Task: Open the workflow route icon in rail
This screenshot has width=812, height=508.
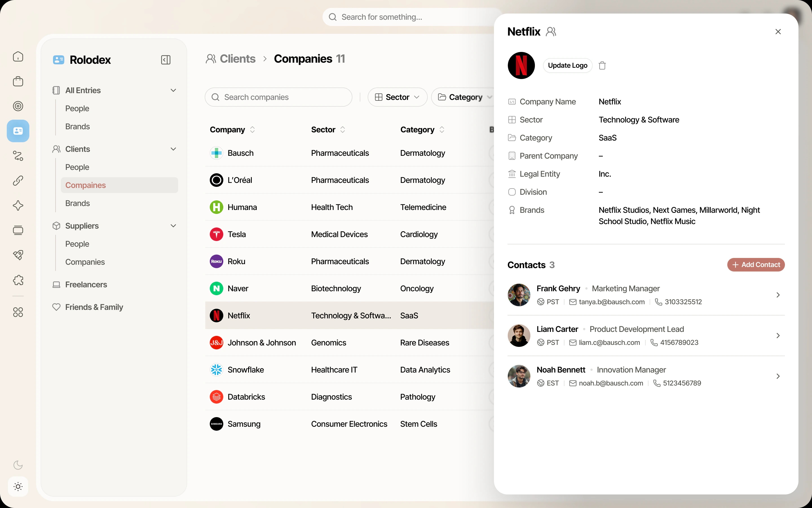Action: point(18,156)
